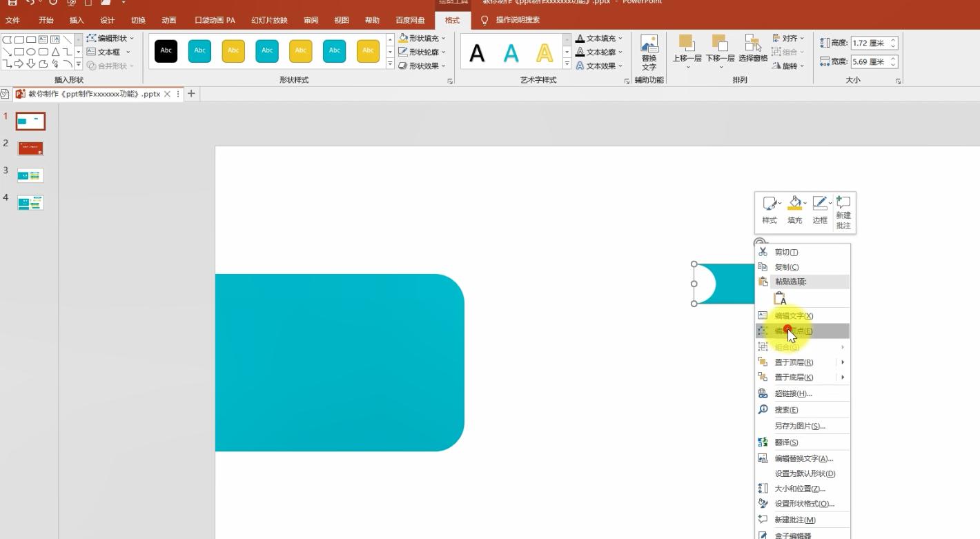The width and height of the screenshot is (980, 539).
Task: Click 上移一层 bring forward icon
Action: point(686,49)
